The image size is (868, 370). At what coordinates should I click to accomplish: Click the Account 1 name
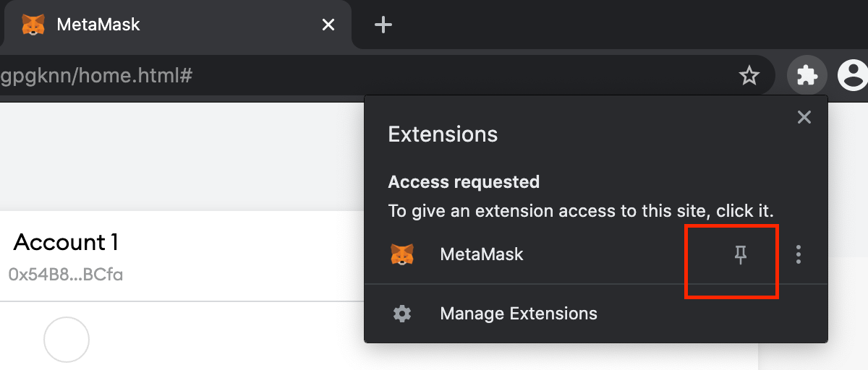point(66,243)
